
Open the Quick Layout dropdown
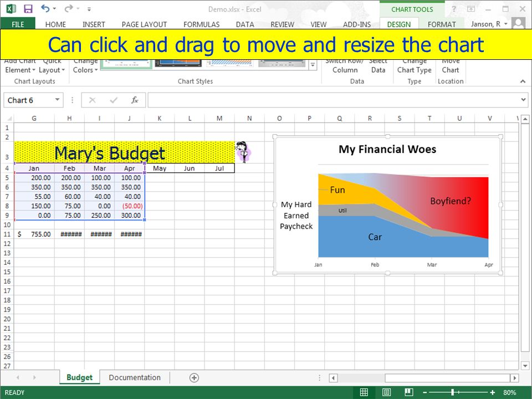52,66
